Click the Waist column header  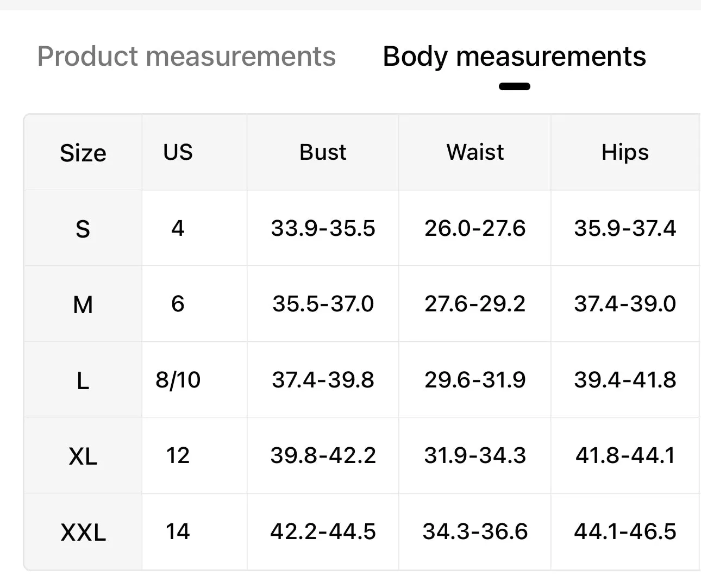click(475, 152)
